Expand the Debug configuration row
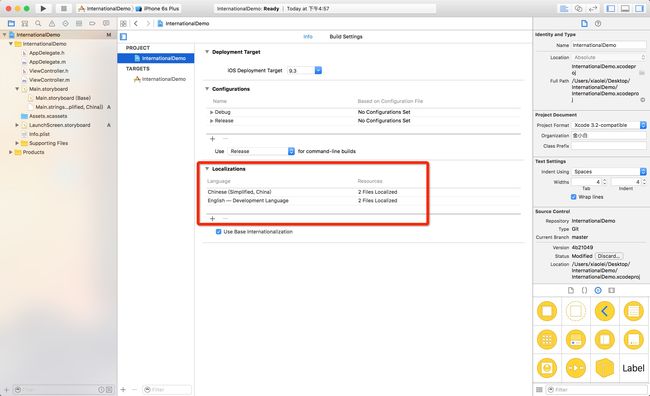Viewport: 650px width, 396px height. tap(211, 112)
